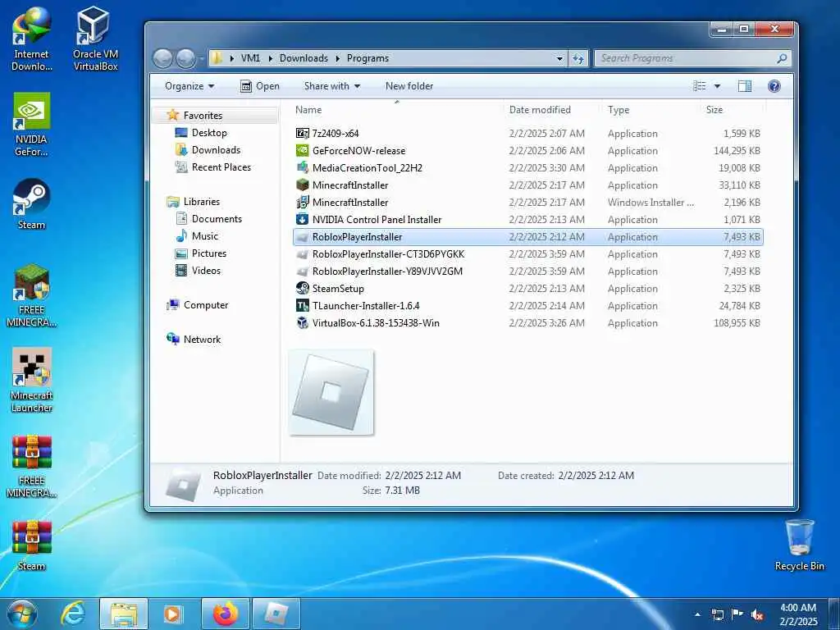Image resolution: width=840 pixels, height=630 pixels.
Task: Go back in Explorer navigation
Action: pos(163,58)
